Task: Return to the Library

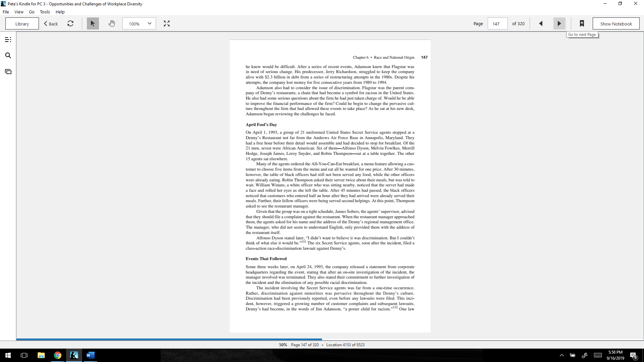Action: click(22, 23)
